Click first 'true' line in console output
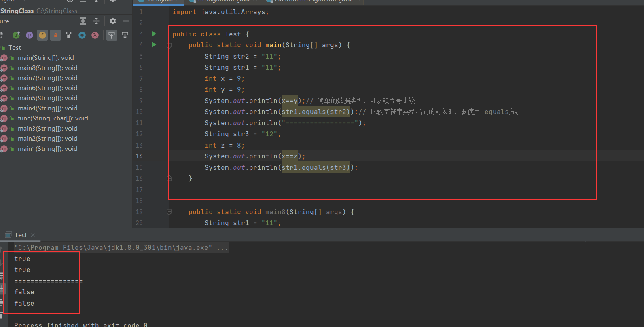The width and height of the screenshot is (644, 327). pyautogui.click(x=22, y=259)
